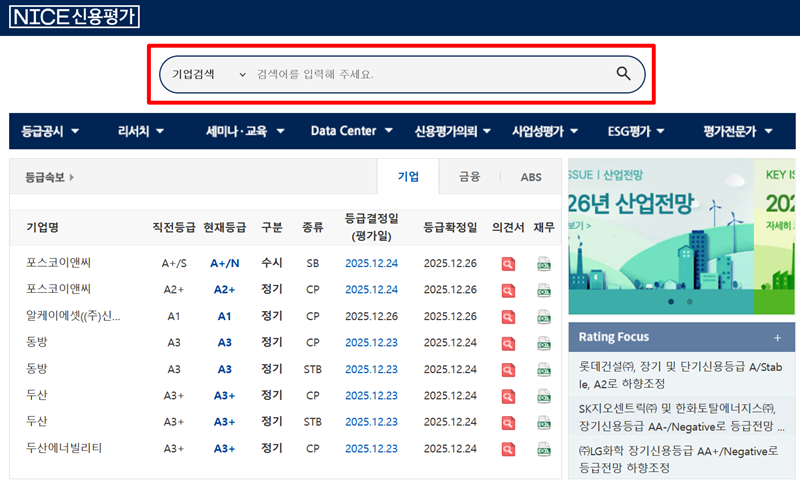Expand the 등급공시 menu
800x484 pixels.
50,131
